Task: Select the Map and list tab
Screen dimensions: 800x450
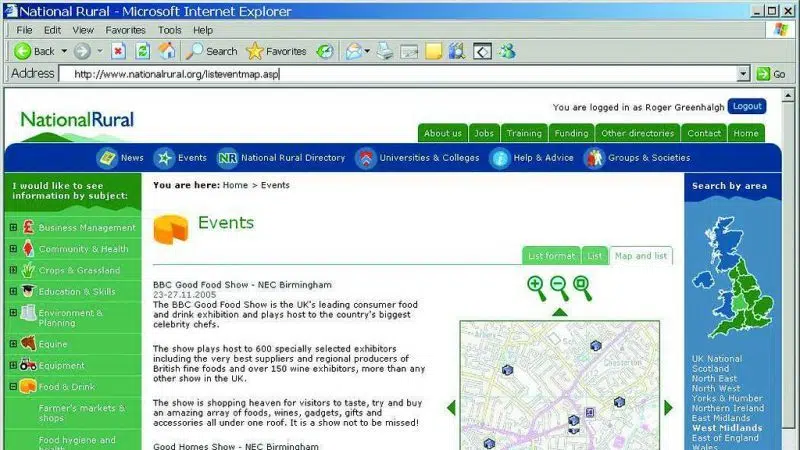Action: (641, 256)
